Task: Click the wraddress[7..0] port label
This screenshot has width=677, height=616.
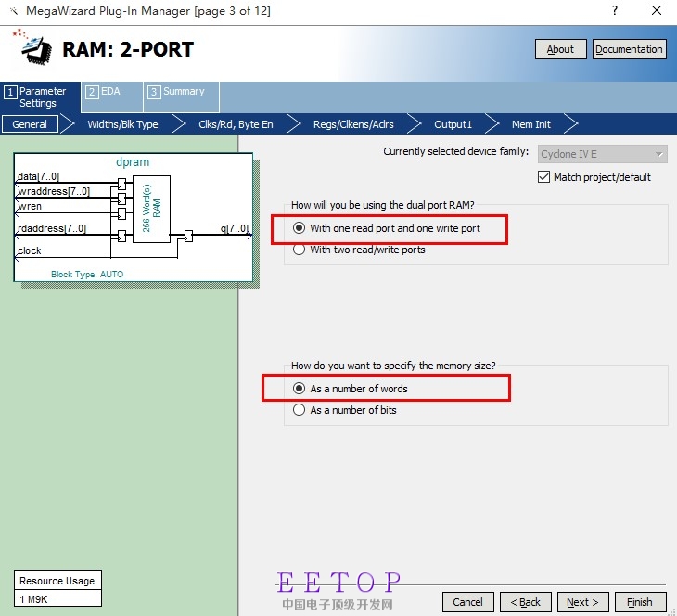Action: [54, 191]
